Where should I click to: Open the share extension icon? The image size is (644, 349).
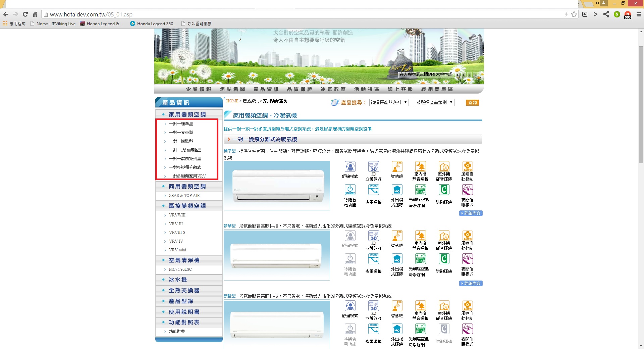(x=606, y=14)
